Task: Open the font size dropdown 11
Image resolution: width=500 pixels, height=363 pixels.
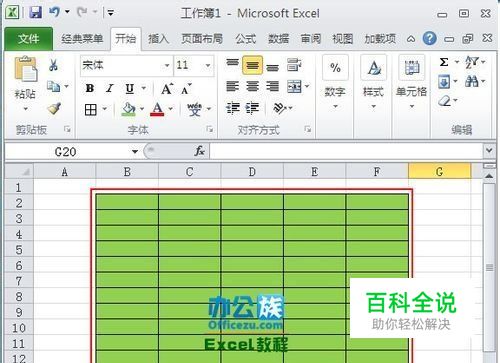Action: 208,65
